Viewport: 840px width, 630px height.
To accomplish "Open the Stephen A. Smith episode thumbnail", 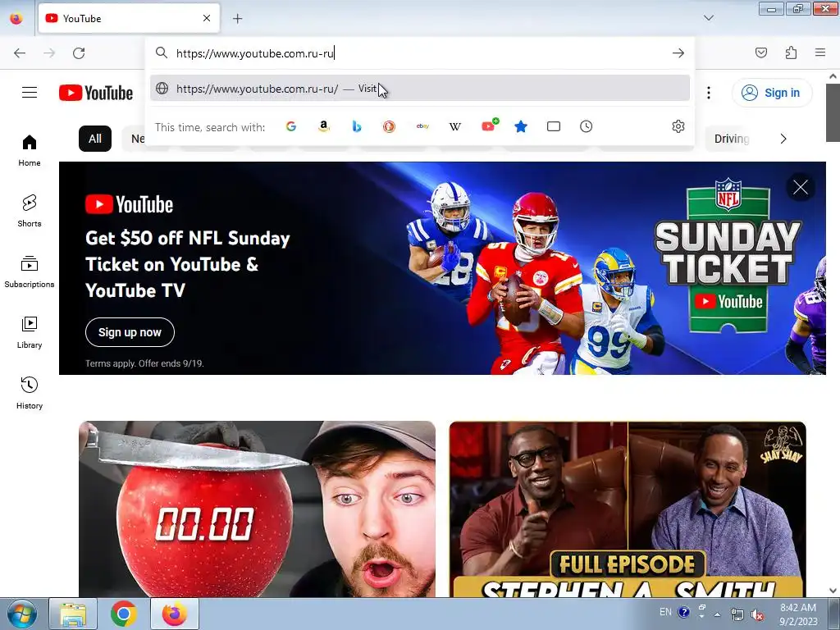I will 628,509.
